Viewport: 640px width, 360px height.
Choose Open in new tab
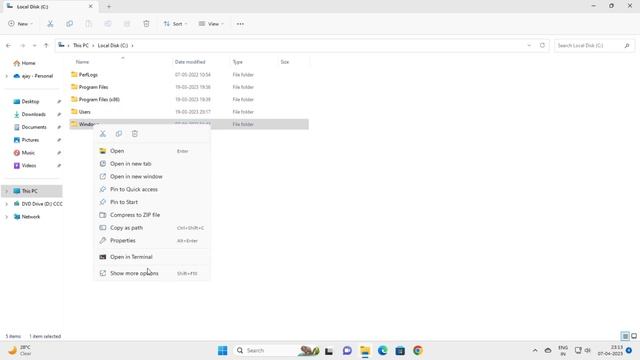pos(152,164)
